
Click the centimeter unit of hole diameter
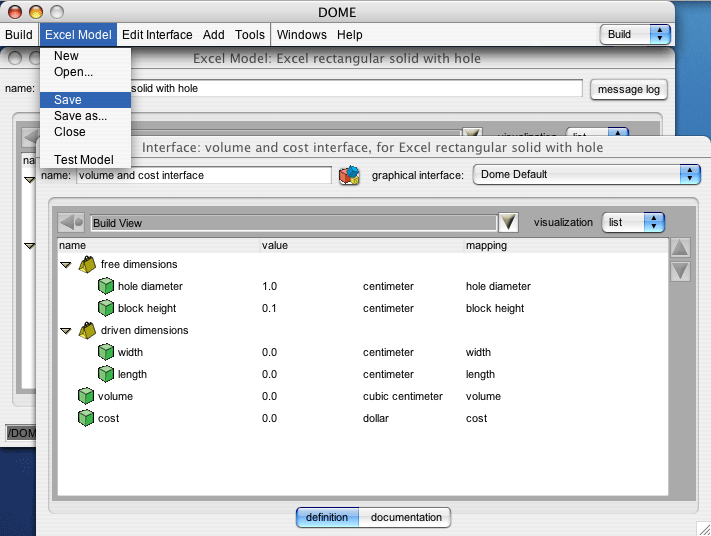388,287
